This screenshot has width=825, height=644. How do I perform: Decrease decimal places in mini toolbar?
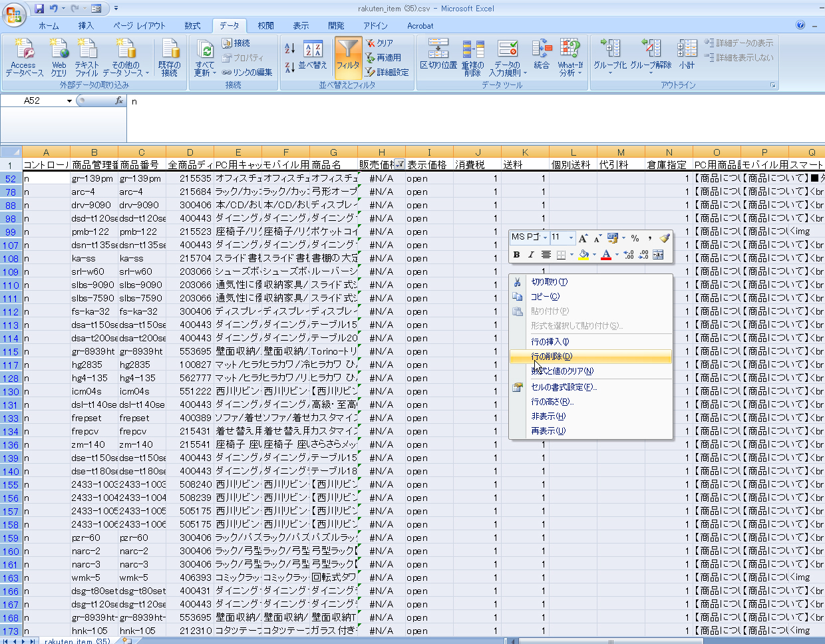tap(643, 255)
